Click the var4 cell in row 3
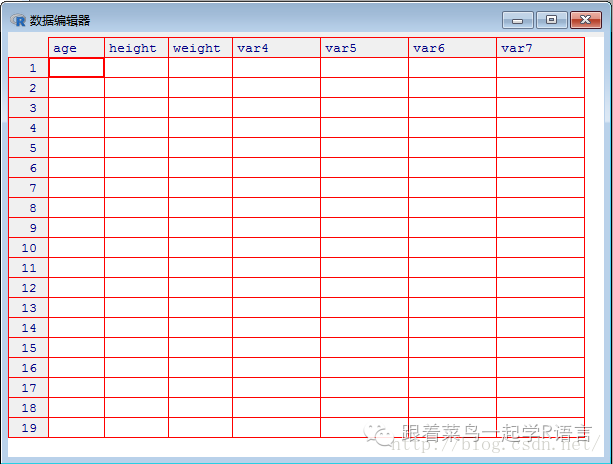The height and width of the screenshot is (464, 613). click(x=276, y=107)
